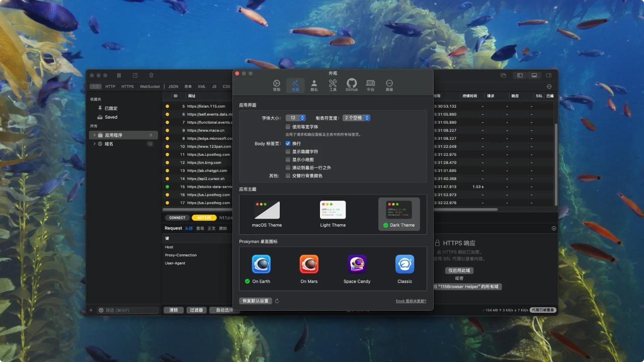Click the 代理已被覆盖 status badge
Image resolution: width=644 pixels, height=362 pixels.
pos(543,310)
